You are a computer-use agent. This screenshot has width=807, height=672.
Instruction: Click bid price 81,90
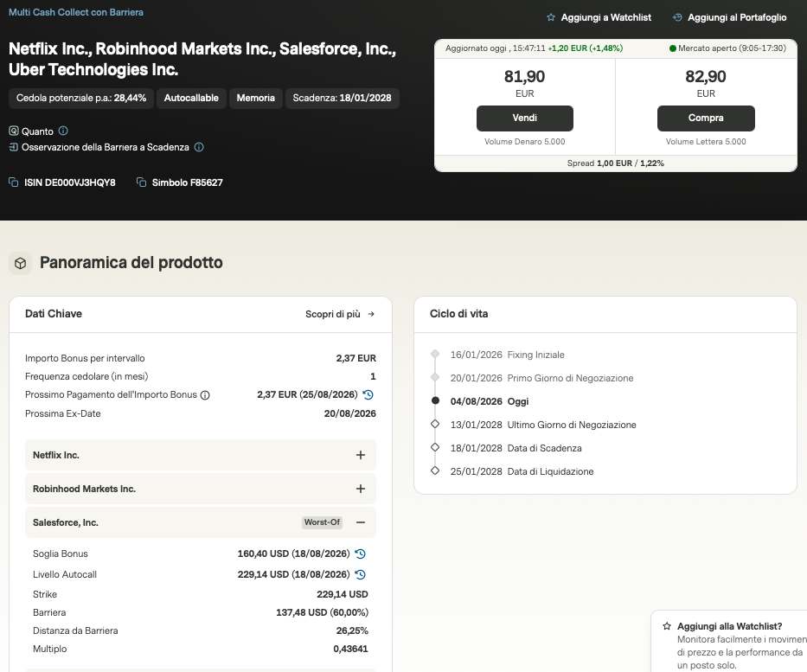point(524,77)
